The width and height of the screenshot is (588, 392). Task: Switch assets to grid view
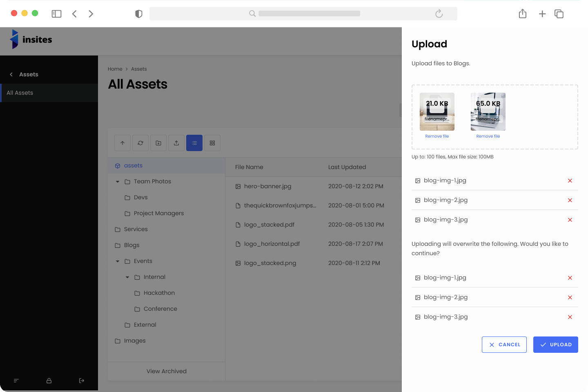pyautogui.click(x=212, y=143)
